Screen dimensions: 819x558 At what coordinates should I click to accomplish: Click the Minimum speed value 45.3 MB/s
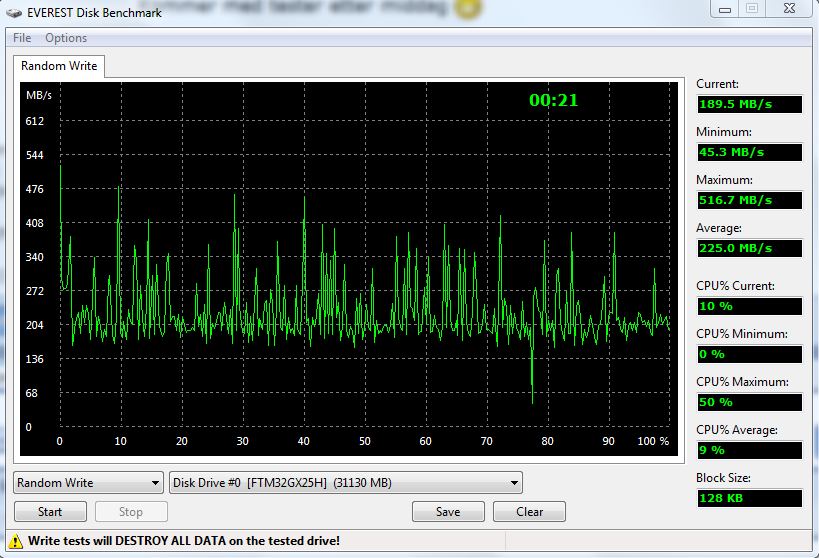click(750, 152)
